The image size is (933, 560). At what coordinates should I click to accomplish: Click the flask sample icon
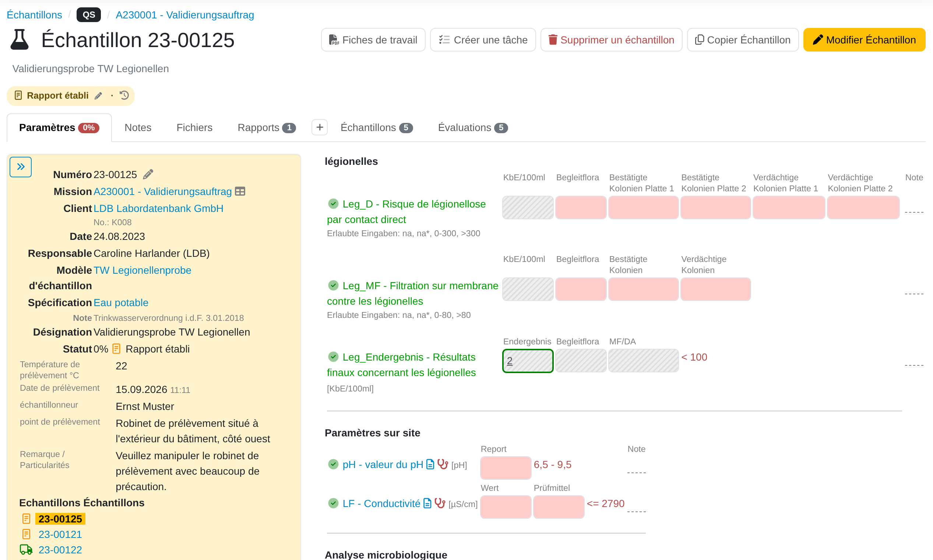click(x=20, y=40)
